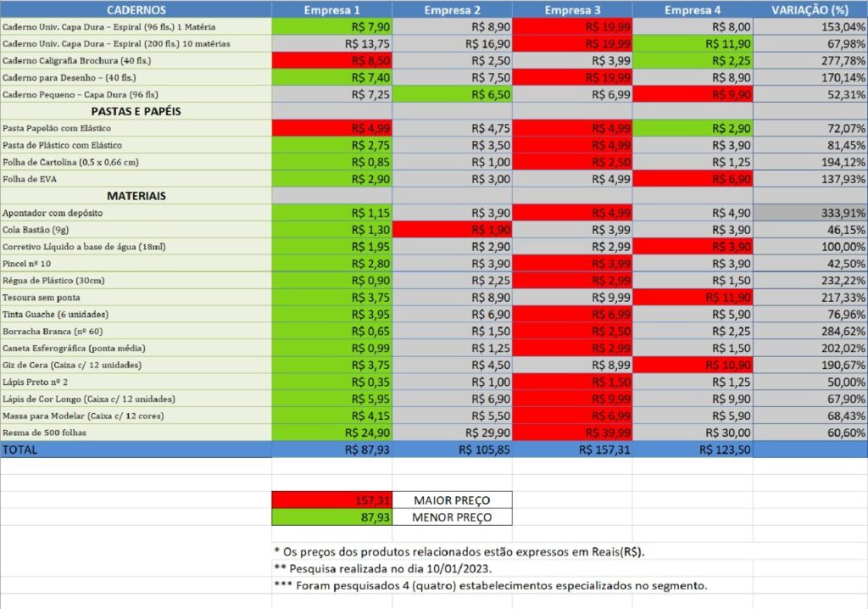868x609 pixels.
Task: Click the Empresa 3 column header
Action: click(572, 10)
